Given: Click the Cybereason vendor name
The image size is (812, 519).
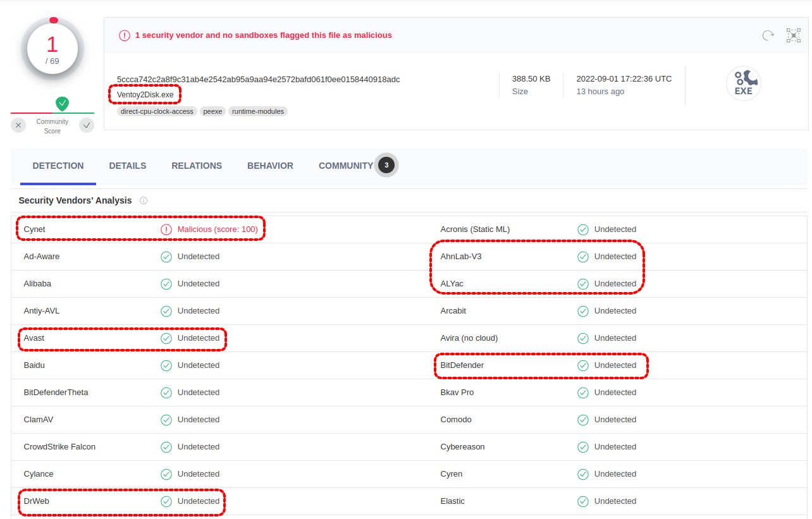Looking at the screenshot, I should point(463,447).
